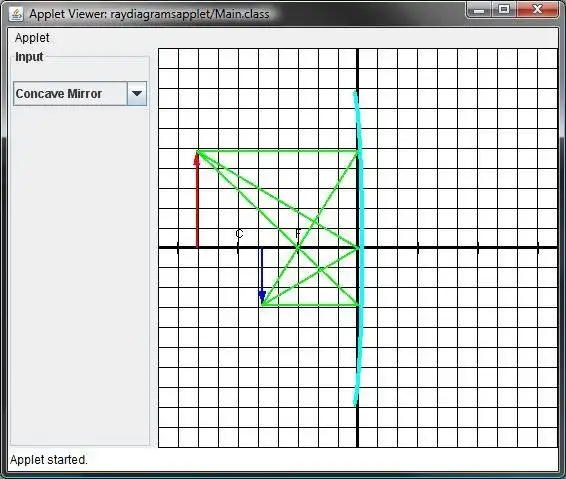Click the window title 'Applet Viewer: raydiagramsapplet/Main.class'
Viewport: 566px width, 479px height.
(x=149, y=14)
